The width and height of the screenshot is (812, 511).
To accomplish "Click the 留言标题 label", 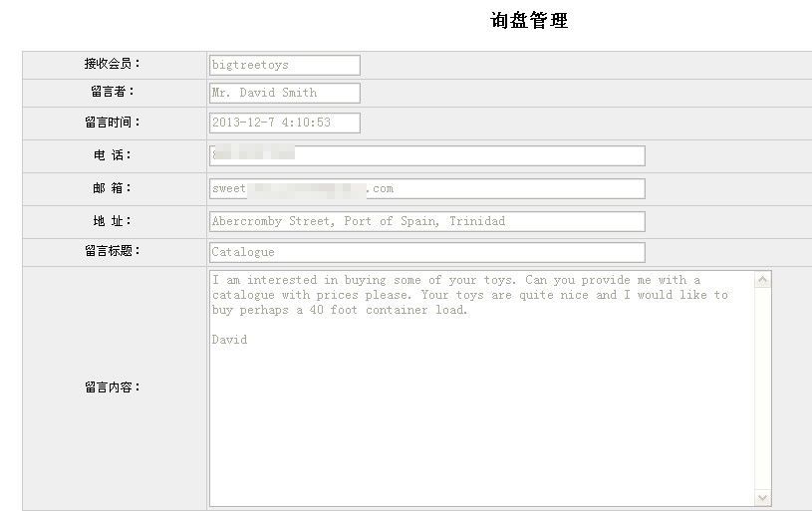I will (x=113, y=251).
